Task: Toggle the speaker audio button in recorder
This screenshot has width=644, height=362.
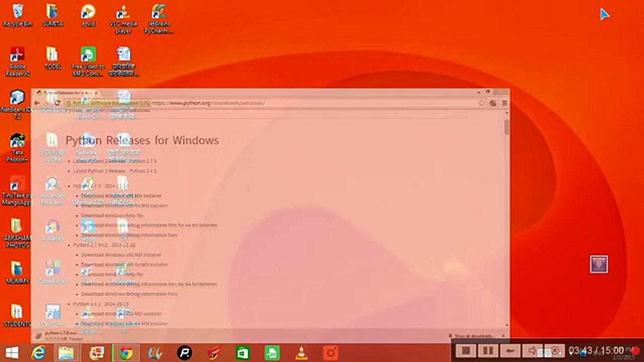Action: (x=532, y=350)
